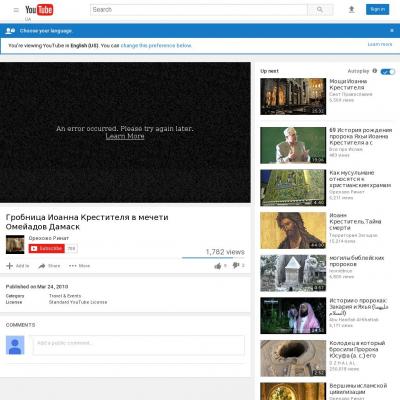
Task: Open the More actions menu
Action: click(79, 266)
